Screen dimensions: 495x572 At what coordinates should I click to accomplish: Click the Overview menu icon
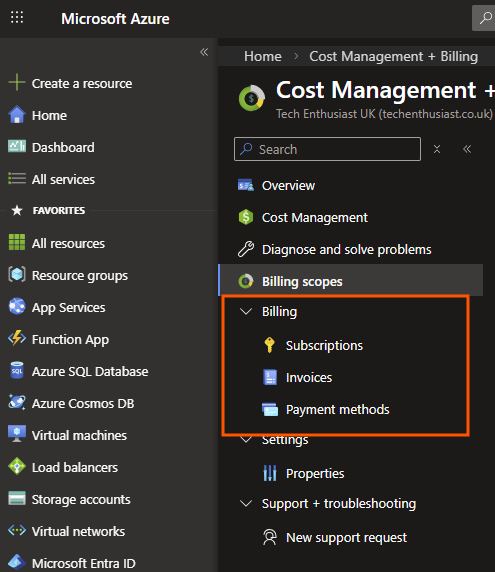246,186
